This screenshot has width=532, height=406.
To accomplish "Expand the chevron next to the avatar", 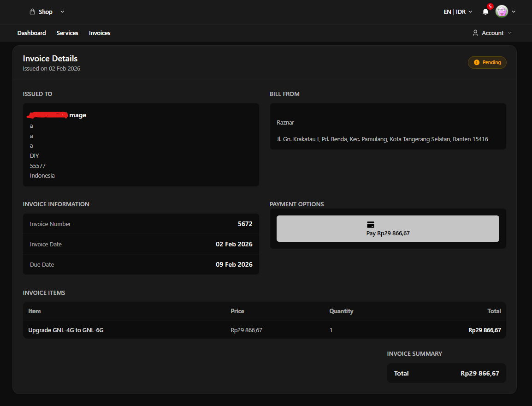I will pyautogui.click(x=514, y=12).
